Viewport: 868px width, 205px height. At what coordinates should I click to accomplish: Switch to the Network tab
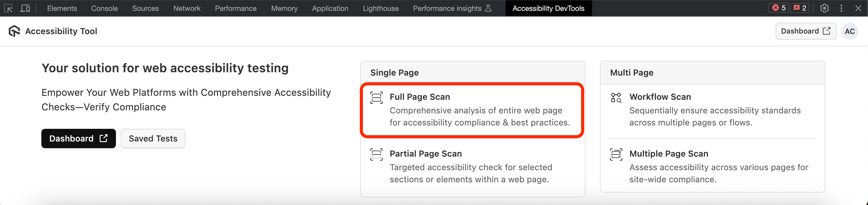pos(187,8)
